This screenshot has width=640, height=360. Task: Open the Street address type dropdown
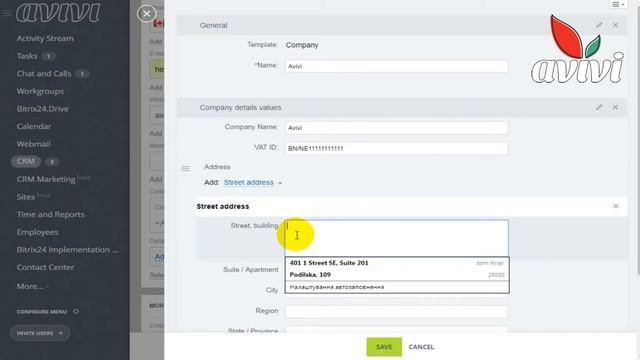(x=253, y=182)
